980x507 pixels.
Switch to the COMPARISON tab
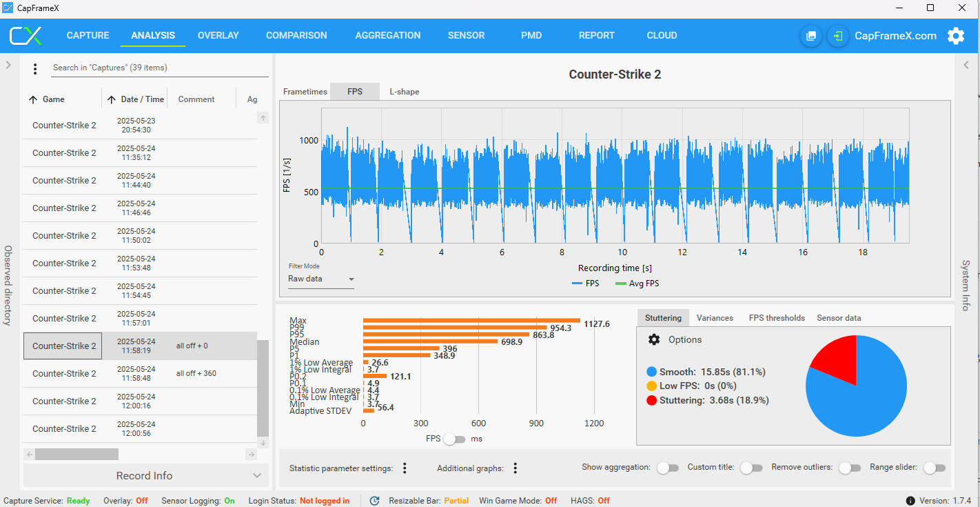pyautogui.click(x=296, y=36)
